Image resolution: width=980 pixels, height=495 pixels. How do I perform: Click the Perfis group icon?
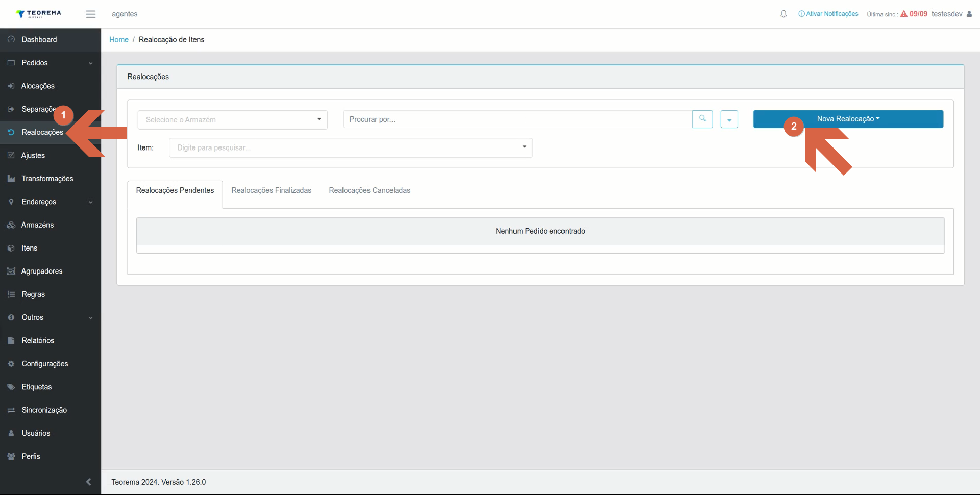pos(11,456)
